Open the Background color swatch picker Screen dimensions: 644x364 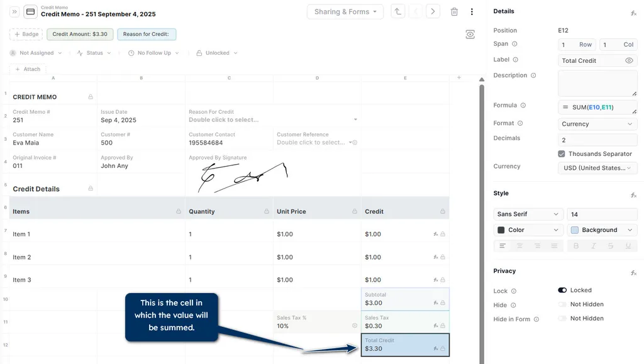click(x=602, y=230)
